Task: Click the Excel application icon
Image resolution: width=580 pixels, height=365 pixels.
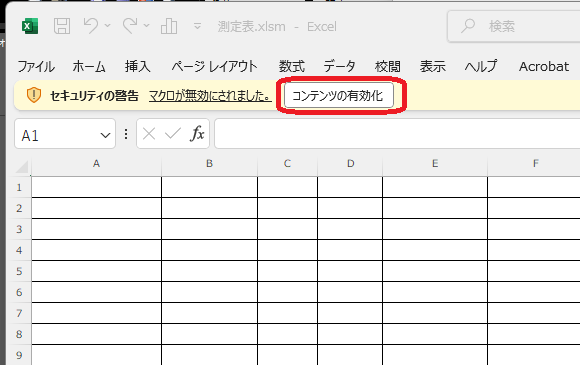Action: pos(30,26)
